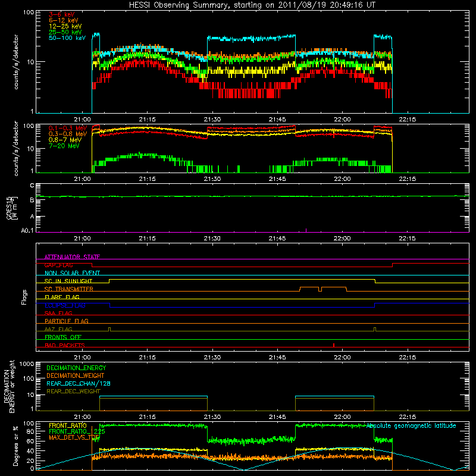476x476 pixels.
Task: Select the ATTENUATOR_STATE flag label
Action: click(x=72, y=257)
